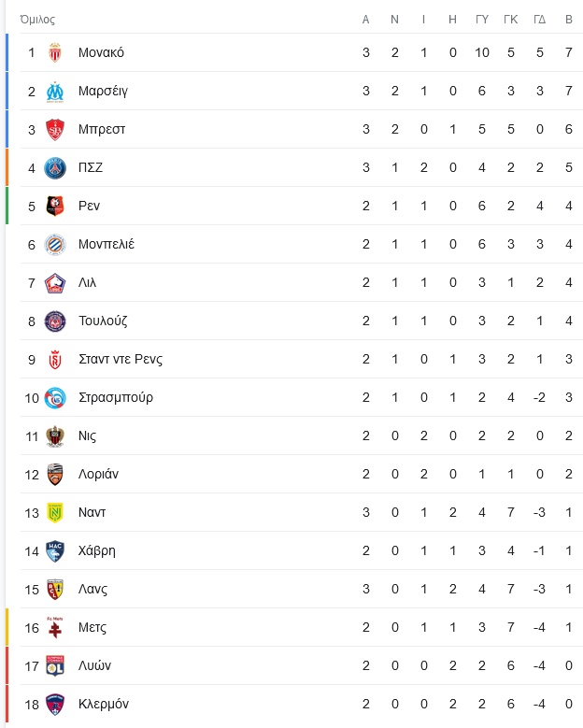Click the Toulouse team logo
The width and height of the screenshot is (583, 728).
[55, 321]
